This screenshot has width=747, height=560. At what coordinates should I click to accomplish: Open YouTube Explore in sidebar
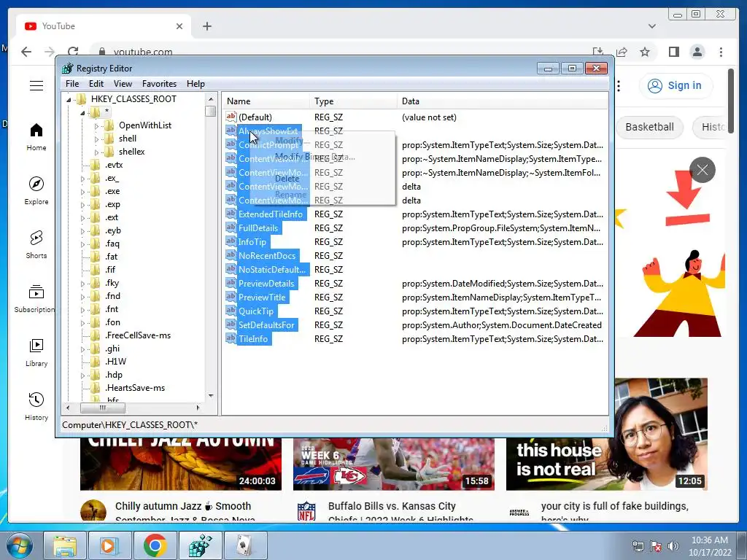click(x=36, y=191)
